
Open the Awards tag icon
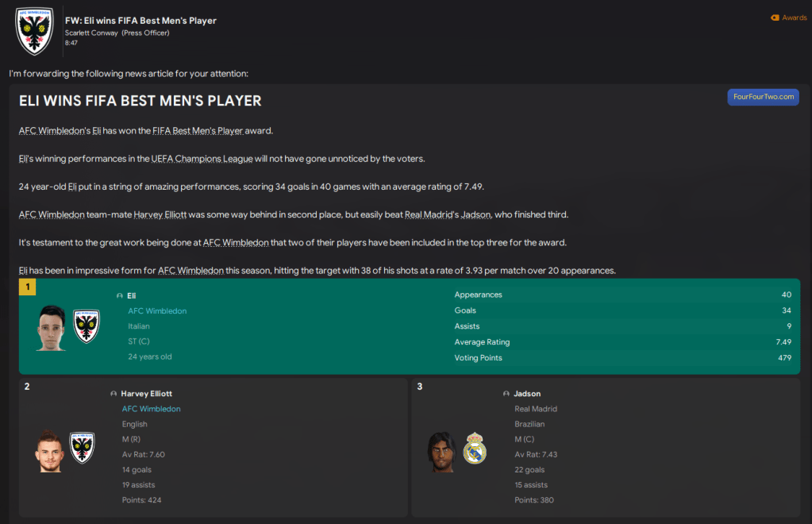[x=775, y=17]
